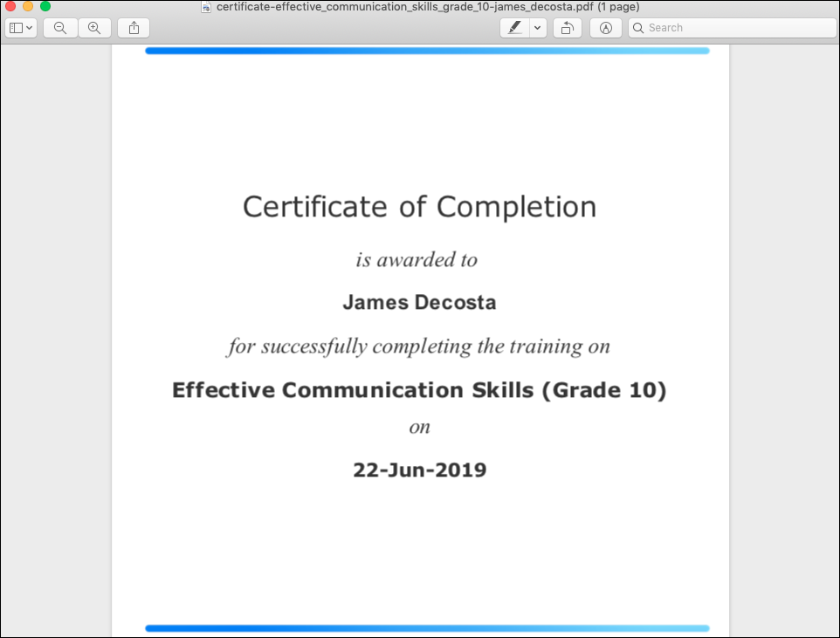
Task: Show the Markup toolbar
Action: (606, 28)
